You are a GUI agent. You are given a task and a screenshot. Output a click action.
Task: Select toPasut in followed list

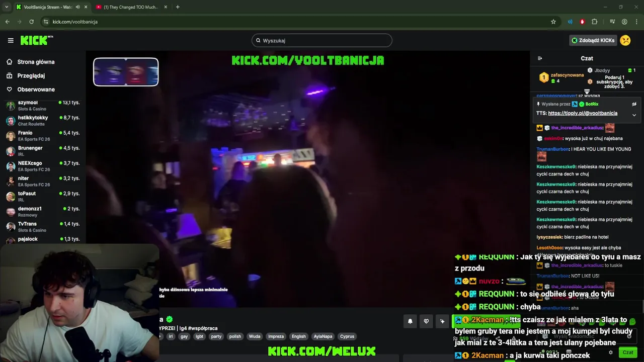point(43,196)
